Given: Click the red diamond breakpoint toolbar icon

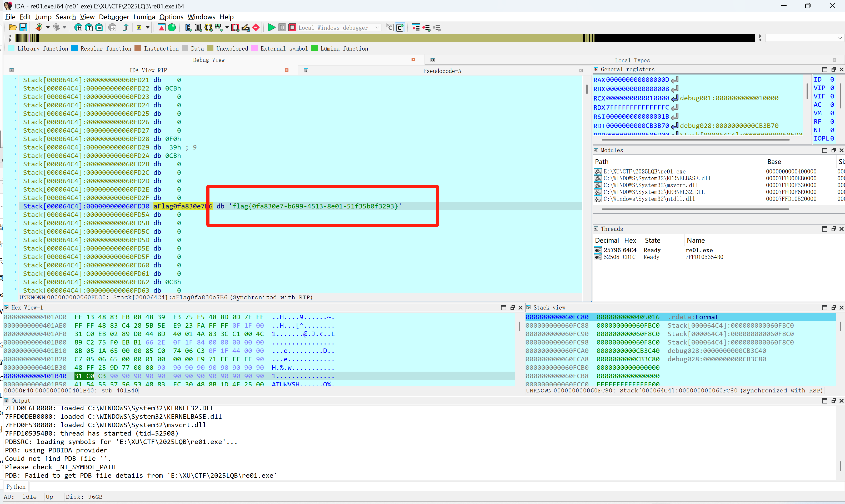Looking at the screenshot, I should 256,28.
